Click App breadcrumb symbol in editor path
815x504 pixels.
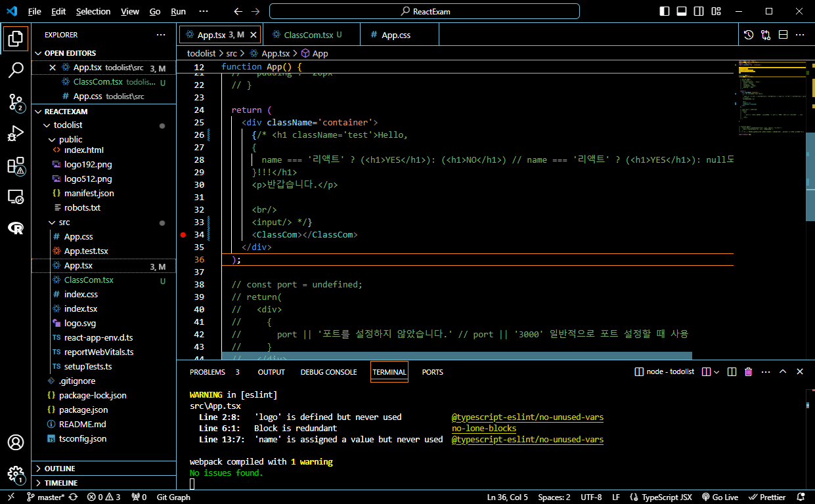[315, 53]
